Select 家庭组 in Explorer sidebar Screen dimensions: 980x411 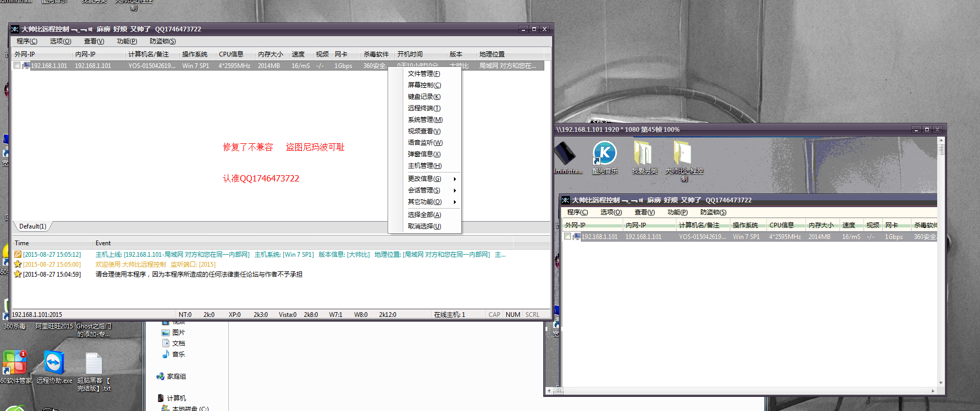[x=171, y=376]
